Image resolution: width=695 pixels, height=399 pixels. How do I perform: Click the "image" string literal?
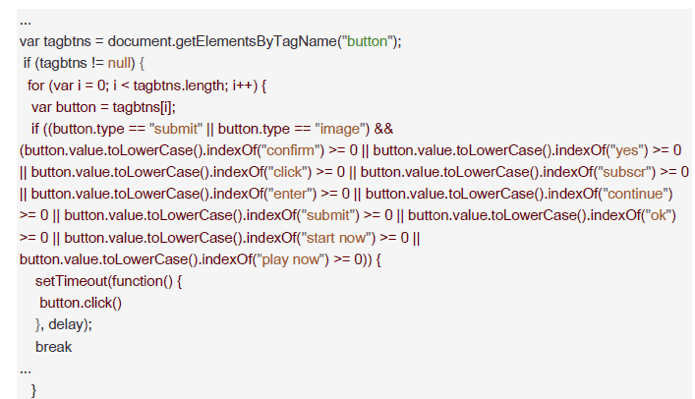coord(340,129)
